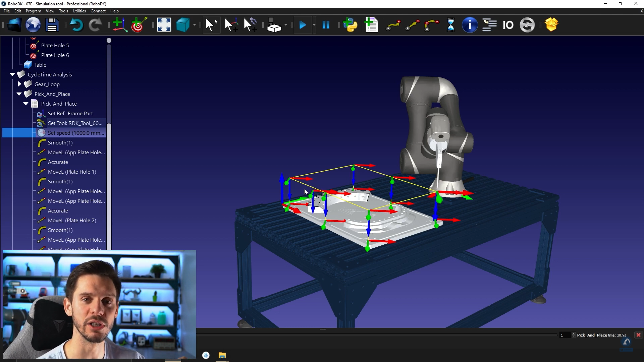Click the Undo arrow icon
This screenshot has height=362, width=644.
click(x=76, y=25)
